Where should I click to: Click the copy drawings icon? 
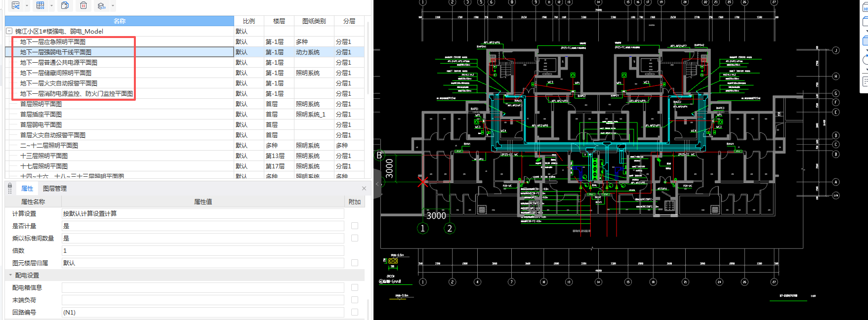[x=65, y=5]
